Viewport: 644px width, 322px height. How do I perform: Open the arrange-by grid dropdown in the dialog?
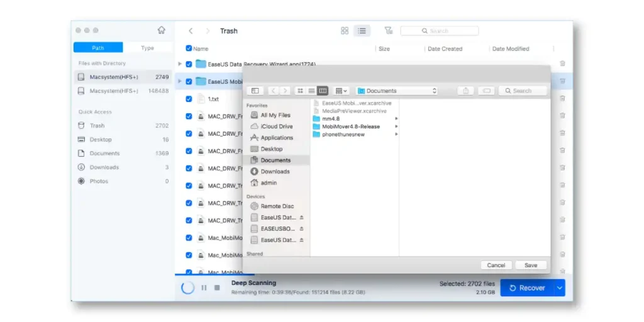pyautogui.click(x=341, y=91)
